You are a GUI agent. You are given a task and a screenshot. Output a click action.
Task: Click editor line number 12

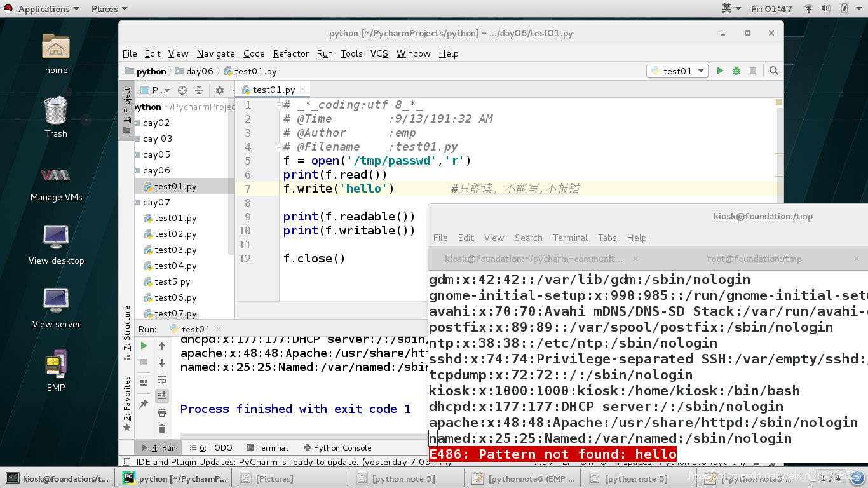point(245,259)
